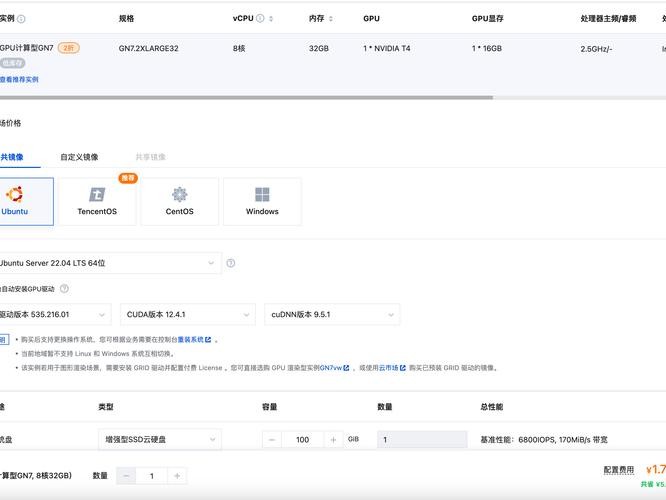
Task: Click the external link icon after GN7vw
Action: [x=347, y=368]
